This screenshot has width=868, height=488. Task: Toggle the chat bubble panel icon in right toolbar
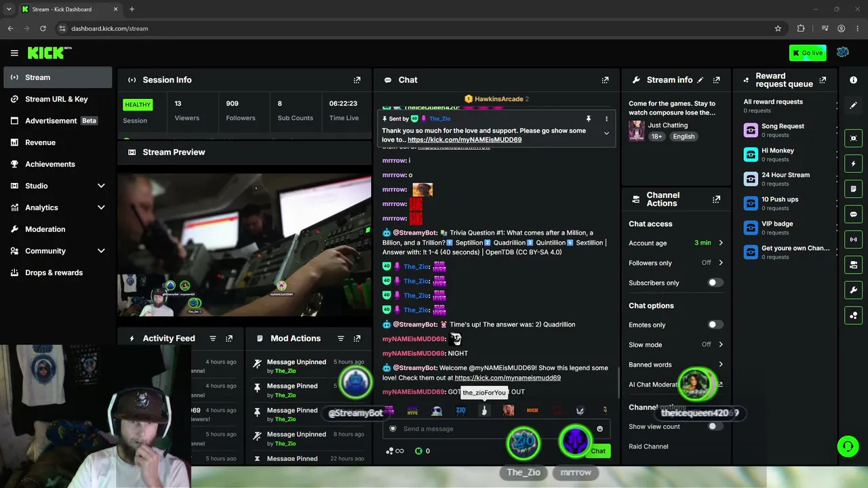853,214
